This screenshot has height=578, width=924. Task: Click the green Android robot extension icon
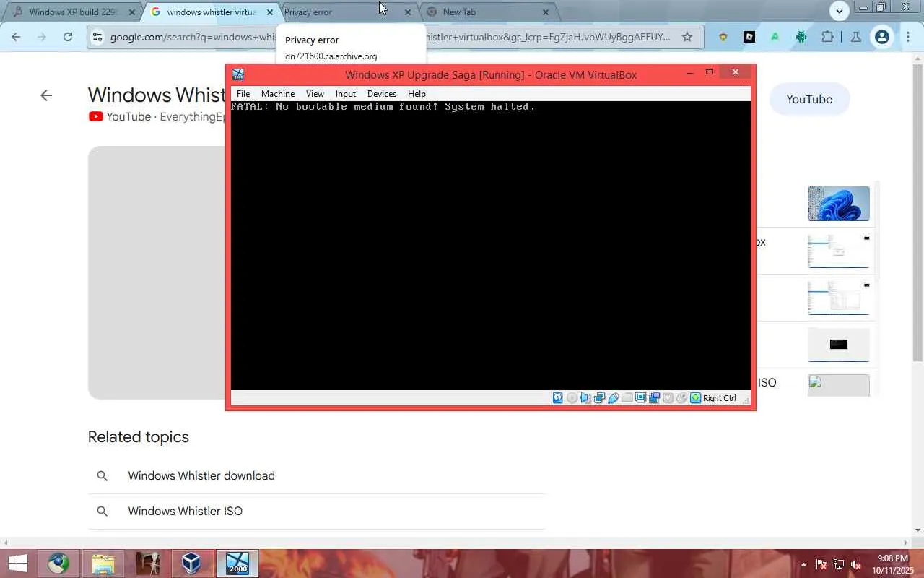tap(801, 37)
